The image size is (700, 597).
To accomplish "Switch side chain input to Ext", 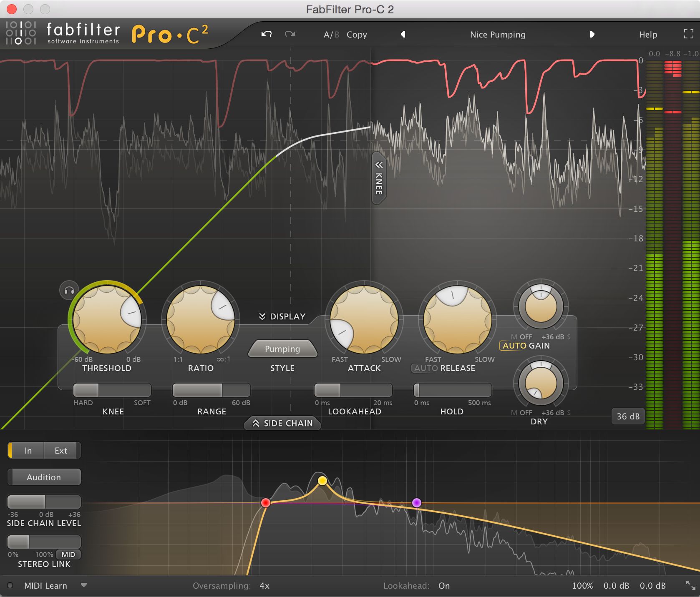I will click(61, 450).
